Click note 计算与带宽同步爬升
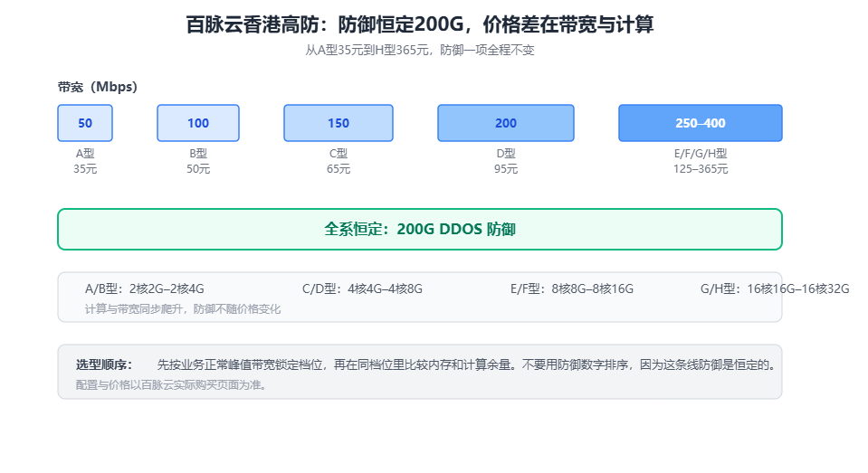Viewport: 868px width, 473px height. click(x=183, y=309)
